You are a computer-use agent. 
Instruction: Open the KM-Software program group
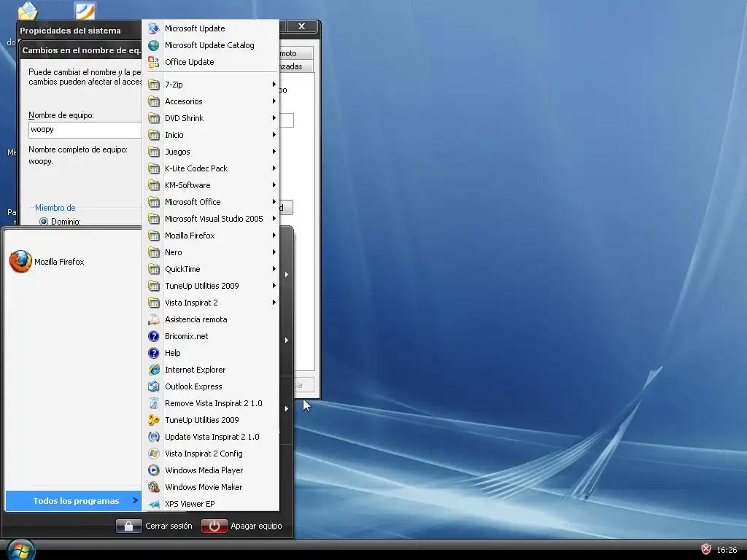pos(212,185)
